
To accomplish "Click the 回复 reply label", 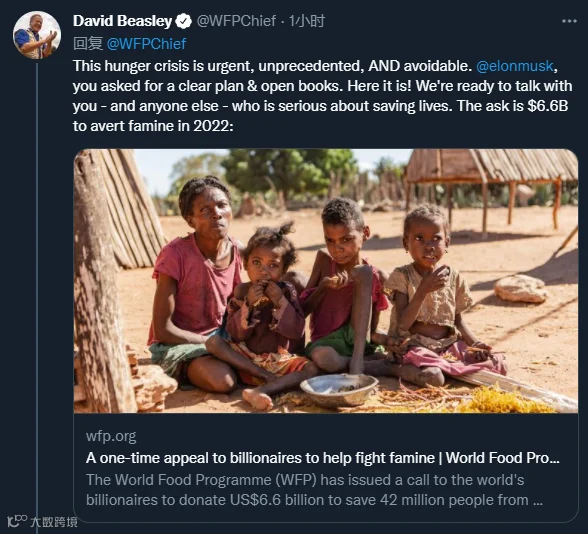I will [88, 44].
